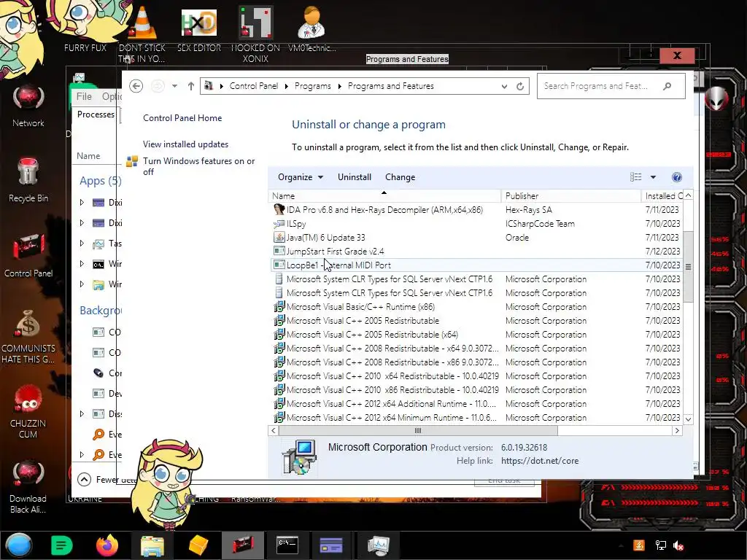Click the Change toolbar button

400,177
